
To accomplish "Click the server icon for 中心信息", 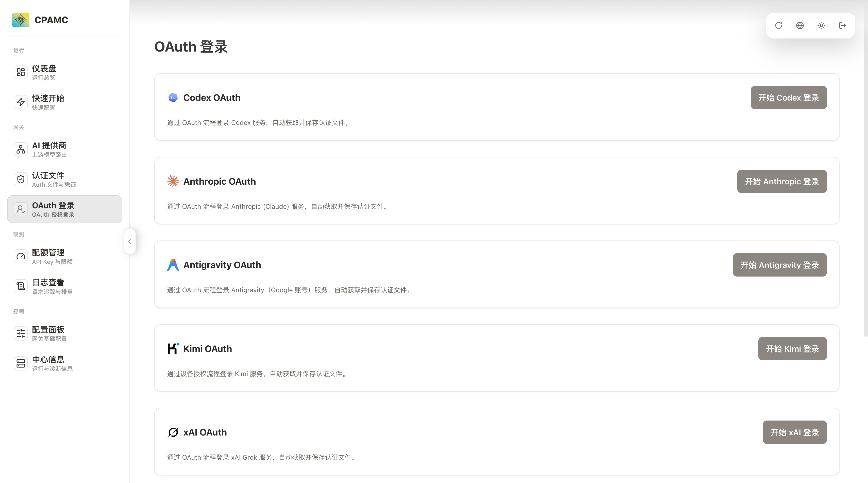I will [21, 364].
